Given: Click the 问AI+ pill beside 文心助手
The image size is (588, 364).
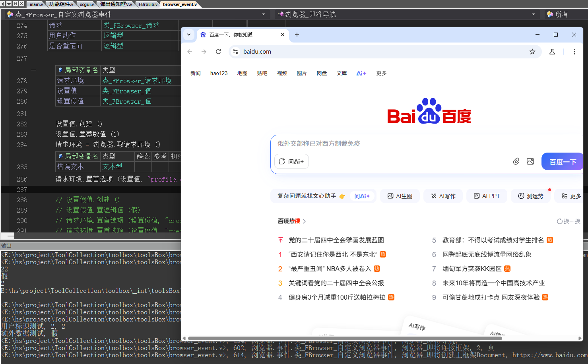Looking at the screenshot, I should tap(362, 196).
